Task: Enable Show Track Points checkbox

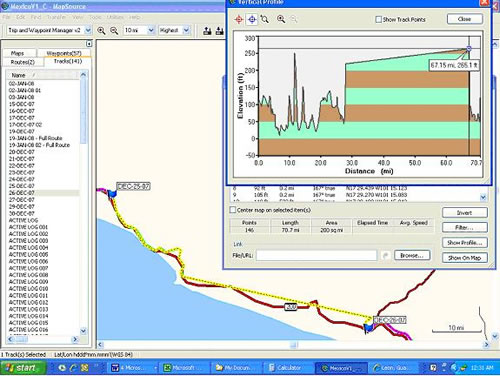Action: 378,20
